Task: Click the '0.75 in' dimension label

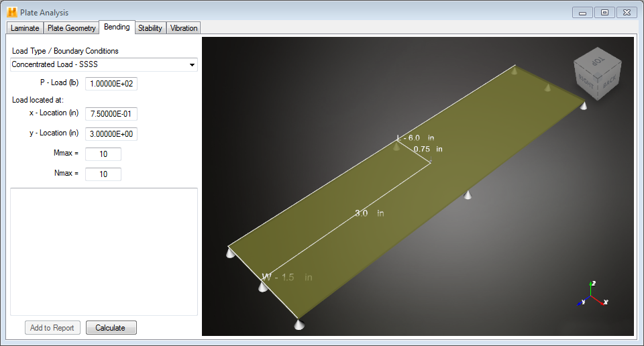Action: point(428,149)
